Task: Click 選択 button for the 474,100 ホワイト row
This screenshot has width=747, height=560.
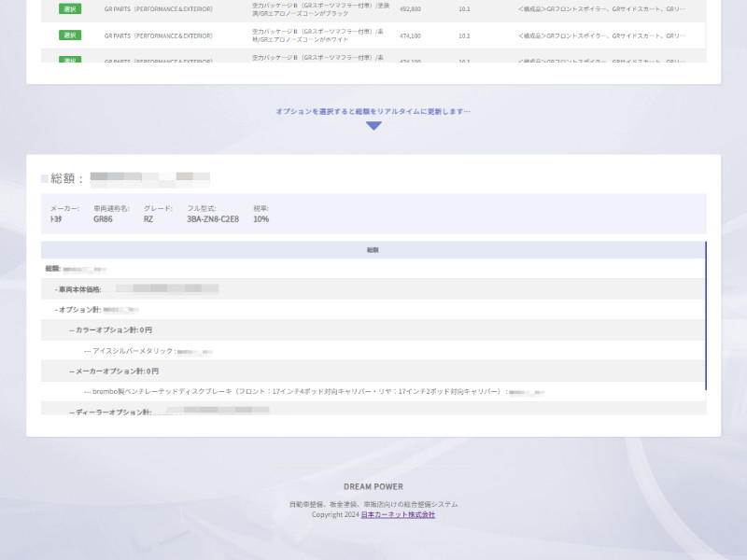Action: point(70,35)
